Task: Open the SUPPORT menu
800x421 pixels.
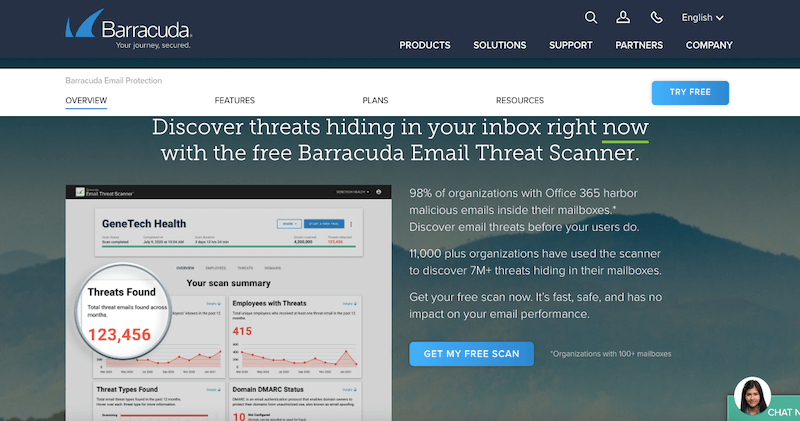Action: coord(570,45)
